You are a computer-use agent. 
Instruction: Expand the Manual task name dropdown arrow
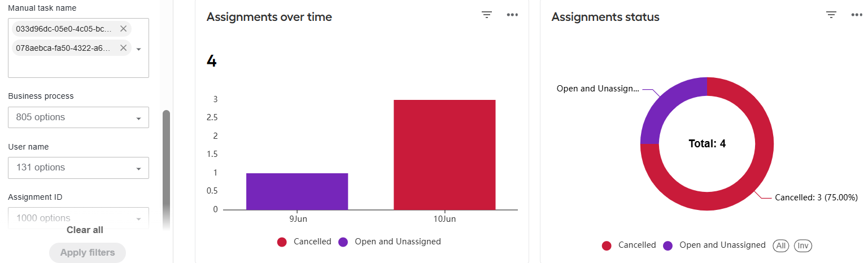(x=138, y=49)
